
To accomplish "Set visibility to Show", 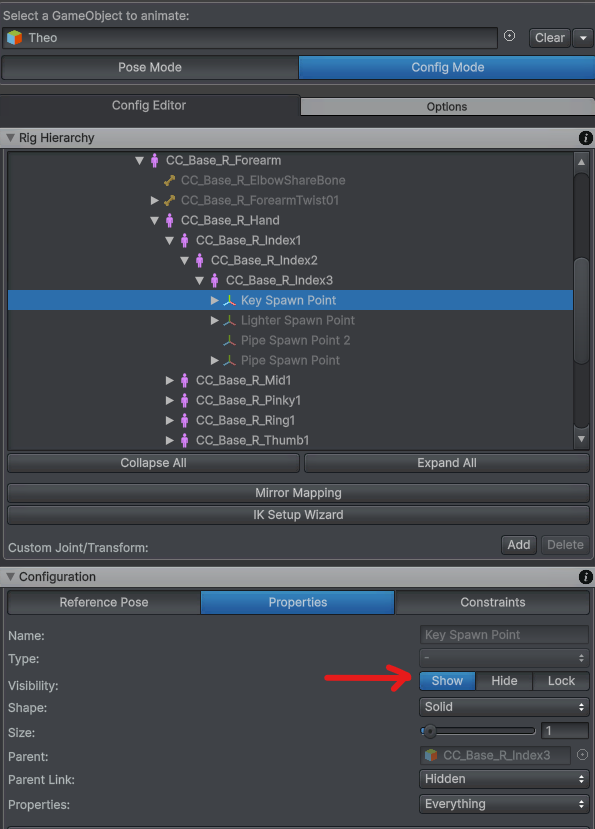I will click(447, 681).
